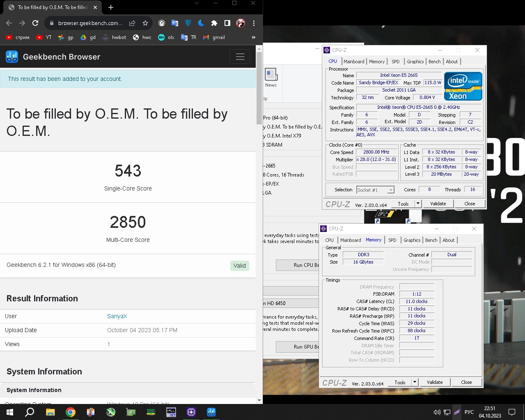
Task: Switch to Memory tab in upper CPU-Z
Action: 377,62
